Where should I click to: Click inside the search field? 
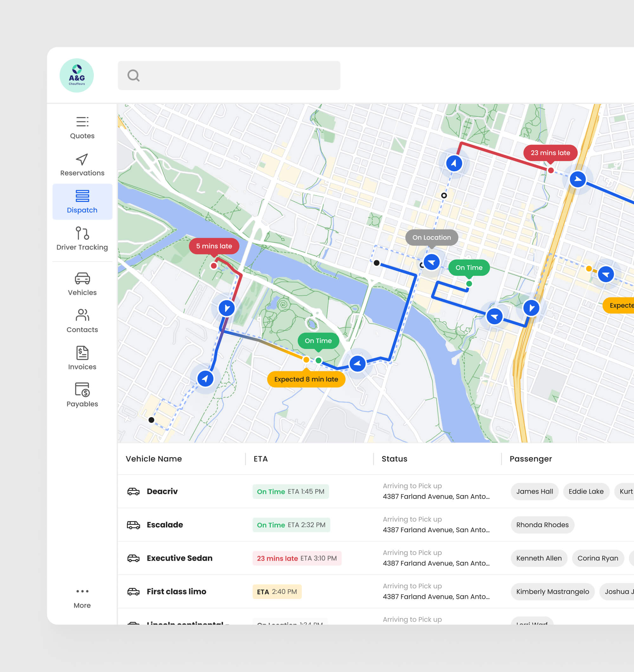pos(229,75)
